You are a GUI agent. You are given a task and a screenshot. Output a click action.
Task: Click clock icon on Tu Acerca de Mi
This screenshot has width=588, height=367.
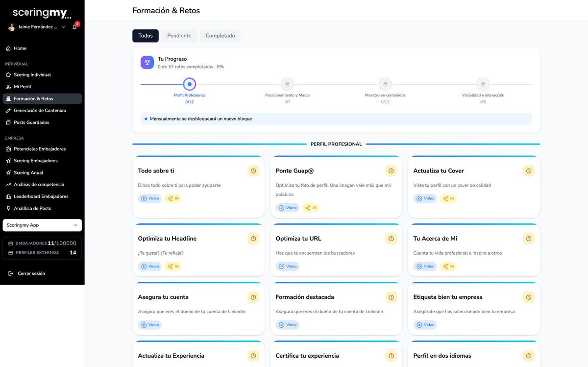(x=529, y=239)
